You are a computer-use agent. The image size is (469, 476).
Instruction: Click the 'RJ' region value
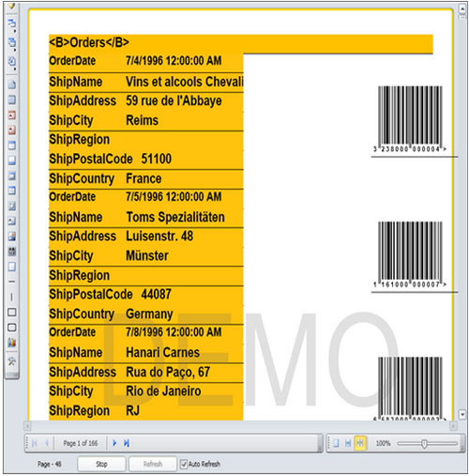click(x=132, y=410)
